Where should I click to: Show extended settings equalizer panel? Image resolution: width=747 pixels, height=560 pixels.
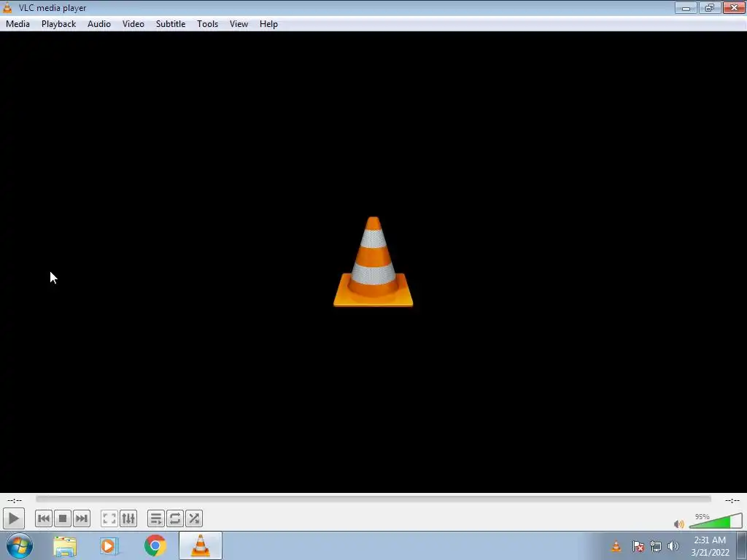[128, 518]
